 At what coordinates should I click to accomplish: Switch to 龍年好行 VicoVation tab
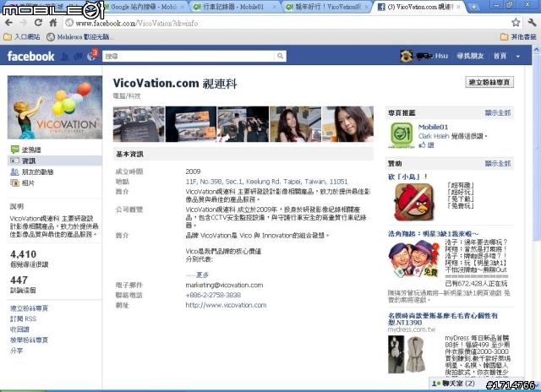[327, 7]
